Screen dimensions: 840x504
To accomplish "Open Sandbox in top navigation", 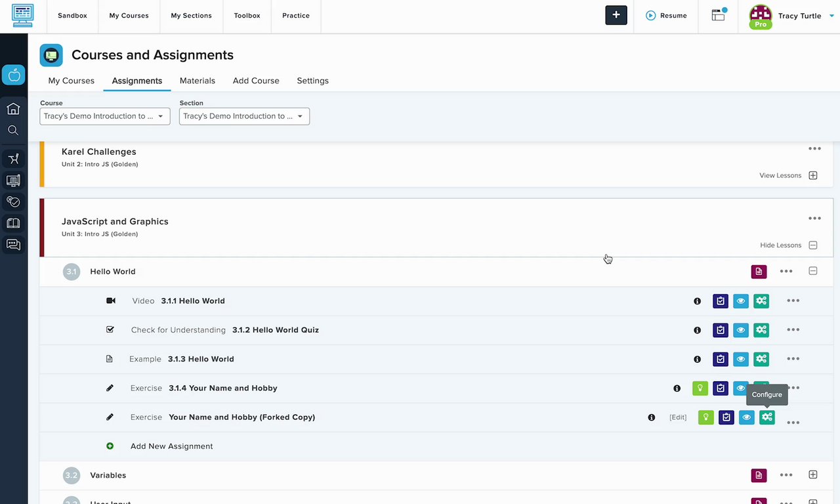I will click(x=72, y=16).
